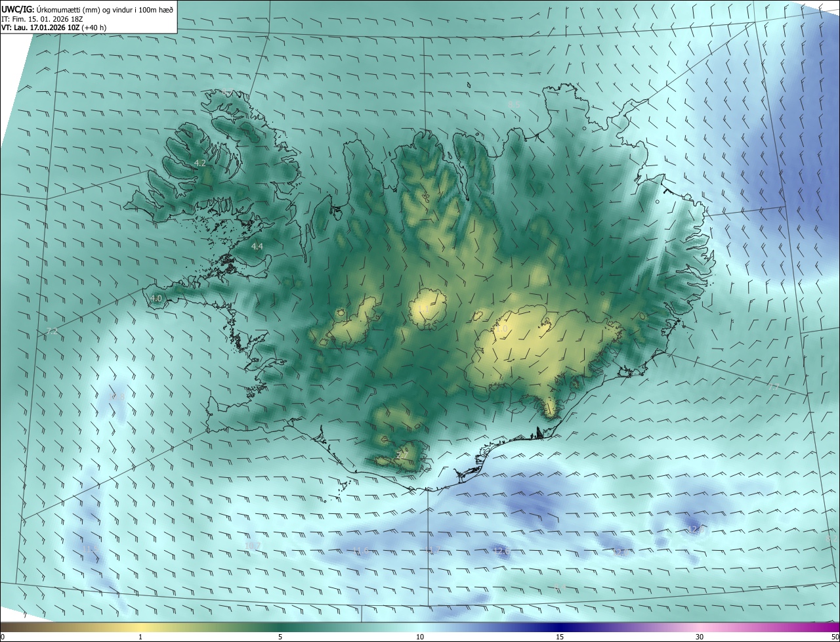Click the 1.0 value label on Vatnajökull glacier
Screen dimensions: 840x642
501,328
